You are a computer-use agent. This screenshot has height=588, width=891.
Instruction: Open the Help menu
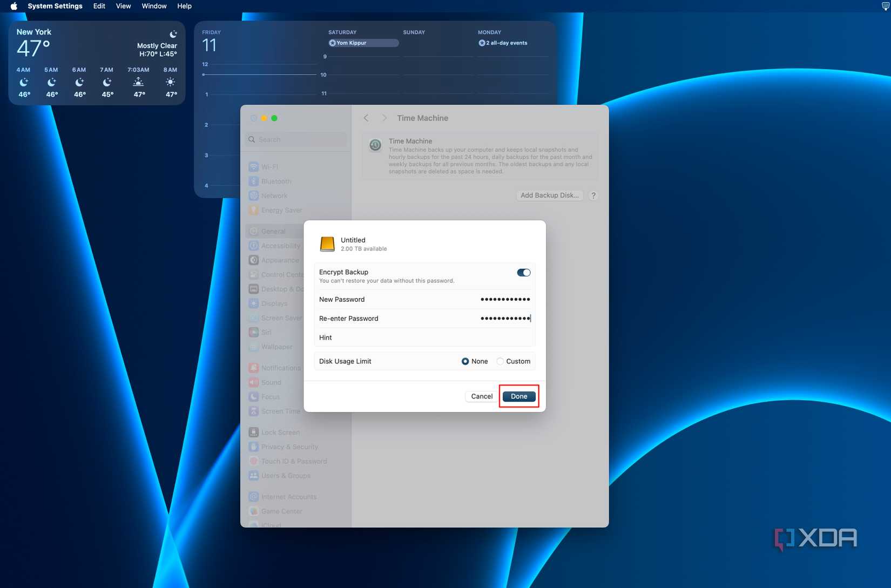pos(184,6)
